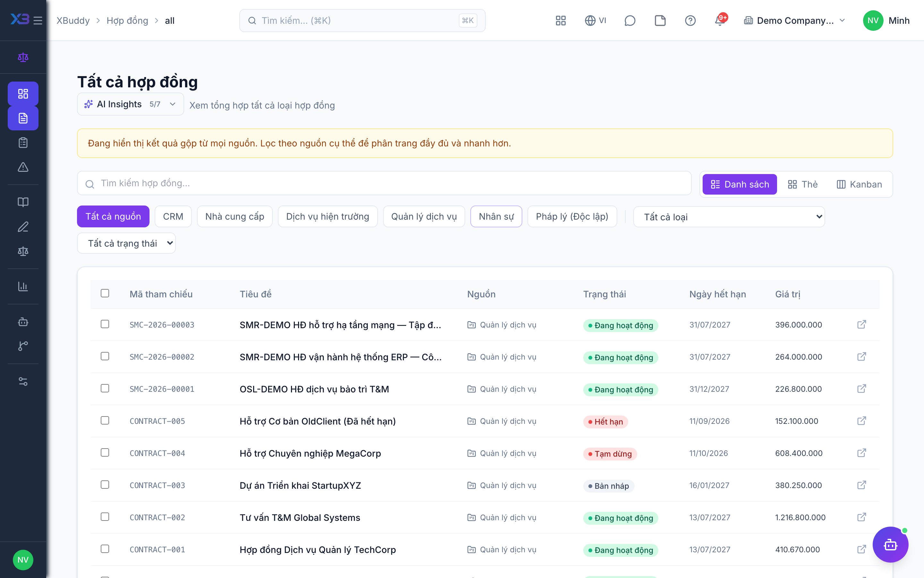Open the sliders settings icon in sidebar
The image size is (924, 578).
pos(23,381)
